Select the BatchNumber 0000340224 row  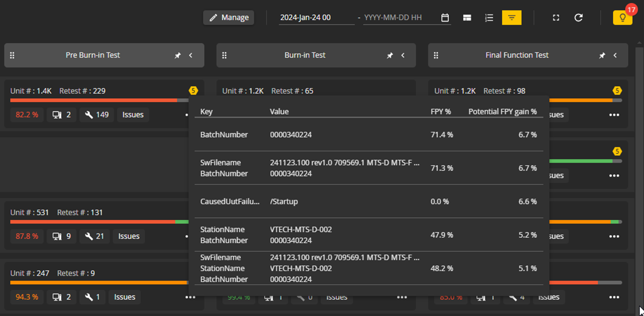pos(369,135)
